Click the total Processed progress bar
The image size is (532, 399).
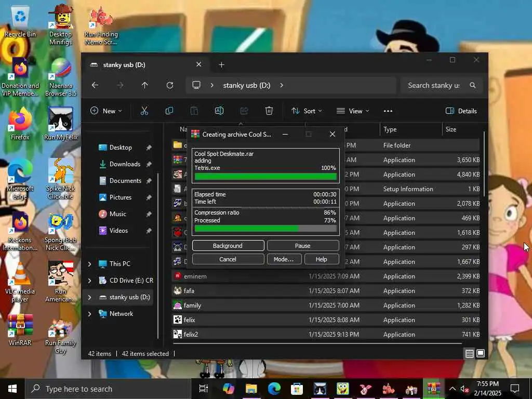(265, 229)
